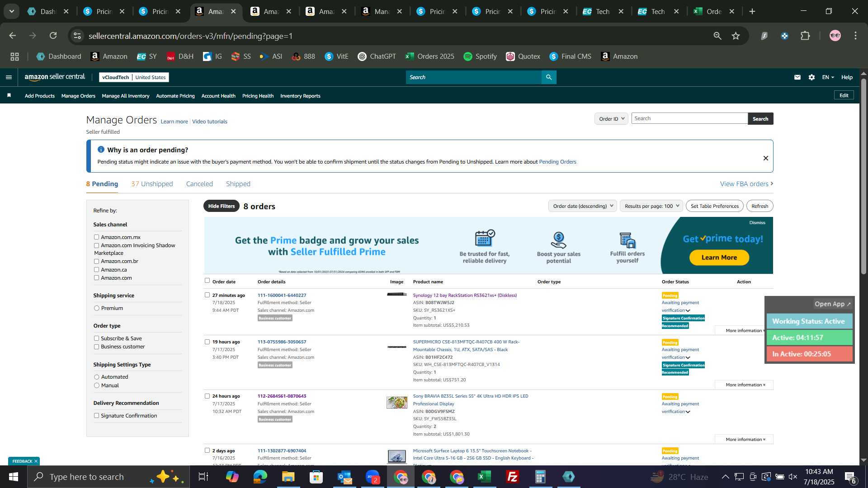
Task: Open the Chrome profile avatar
Action: [x=835, y=36]
